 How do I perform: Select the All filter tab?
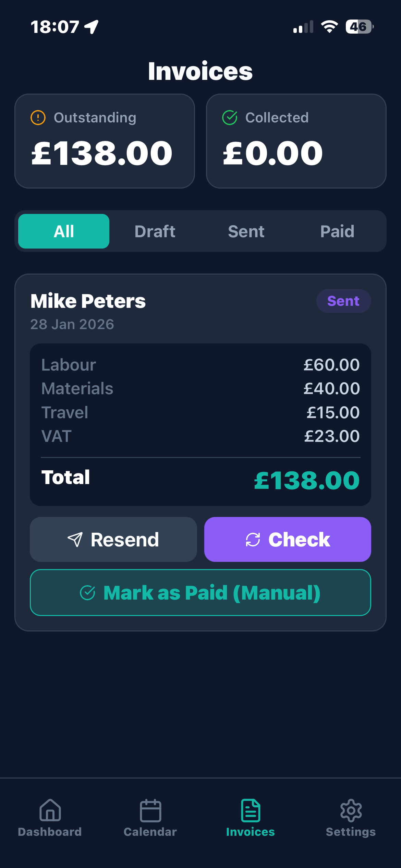point(64,231)
